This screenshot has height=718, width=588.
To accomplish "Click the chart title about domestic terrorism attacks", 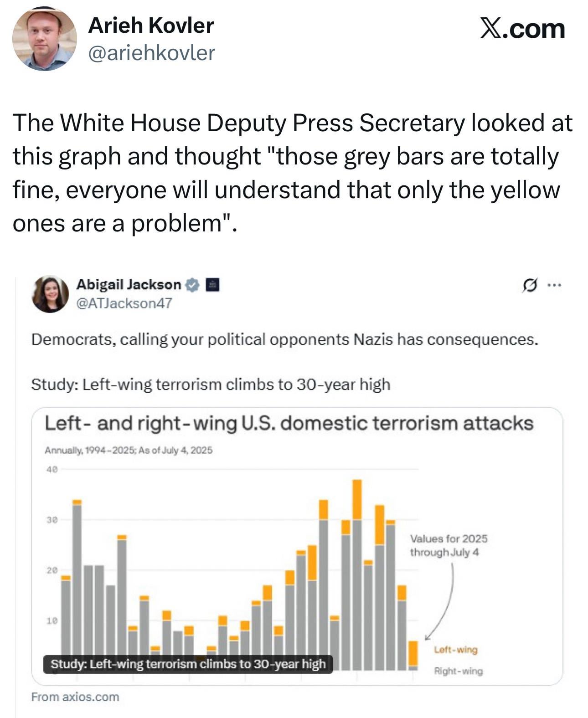I will click(x=289, y=423).
